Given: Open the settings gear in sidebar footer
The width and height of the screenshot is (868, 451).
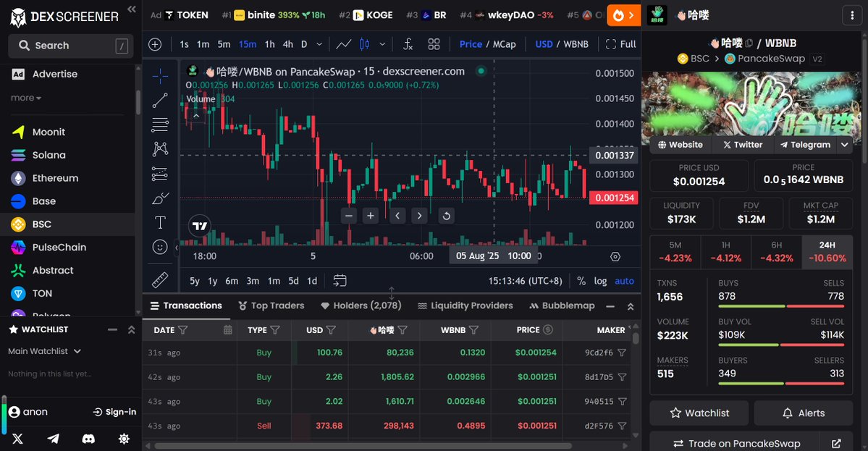Looking at the screenshot, I should [x=124, y=439].
